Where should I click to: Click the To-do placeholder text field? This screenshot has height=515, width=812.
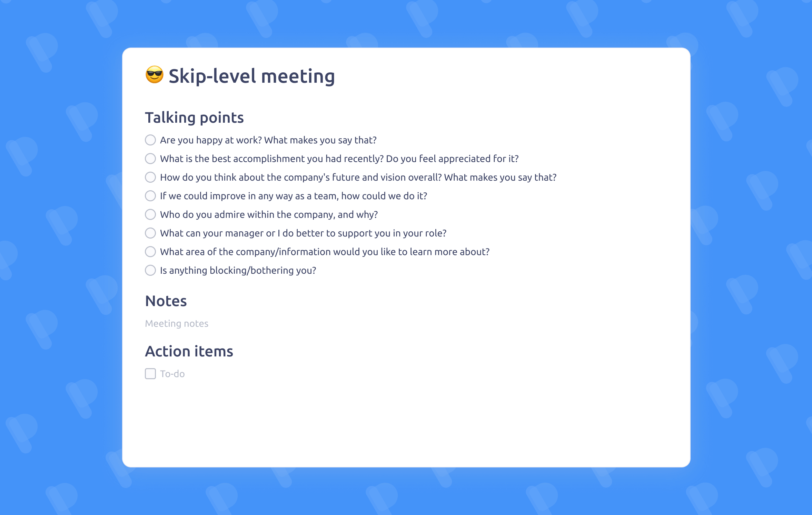[172, 374]
